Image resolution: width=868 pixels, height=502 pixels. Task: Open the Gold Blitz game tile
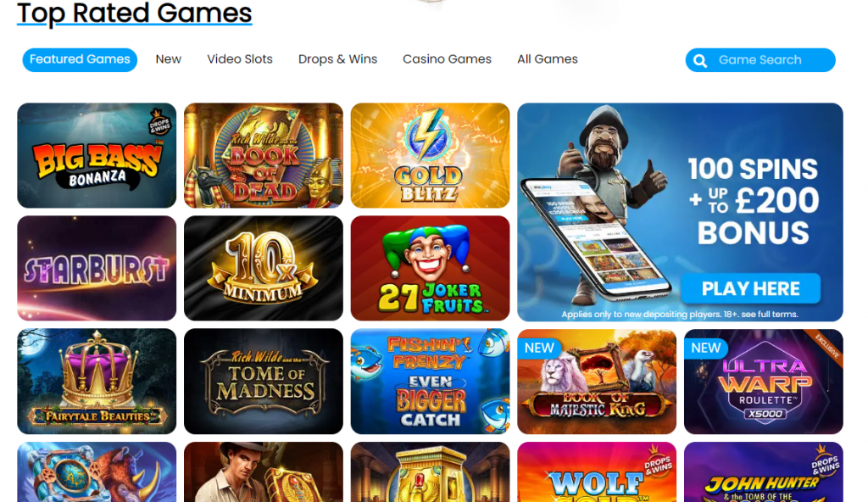pyautogui.click(x=430, y=156)
